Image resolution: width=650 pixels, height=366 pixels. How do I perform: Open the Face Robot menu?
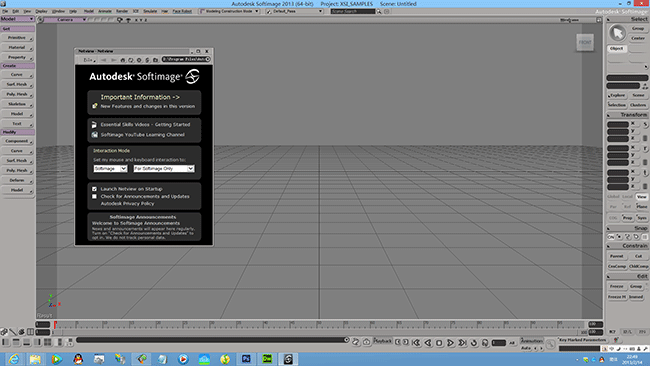tap(182, 12)
